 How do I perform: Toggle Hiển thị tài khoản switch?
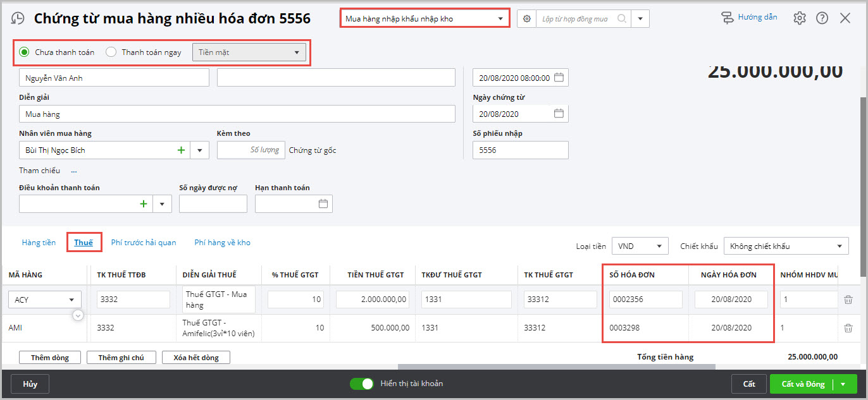coord(363,384)
